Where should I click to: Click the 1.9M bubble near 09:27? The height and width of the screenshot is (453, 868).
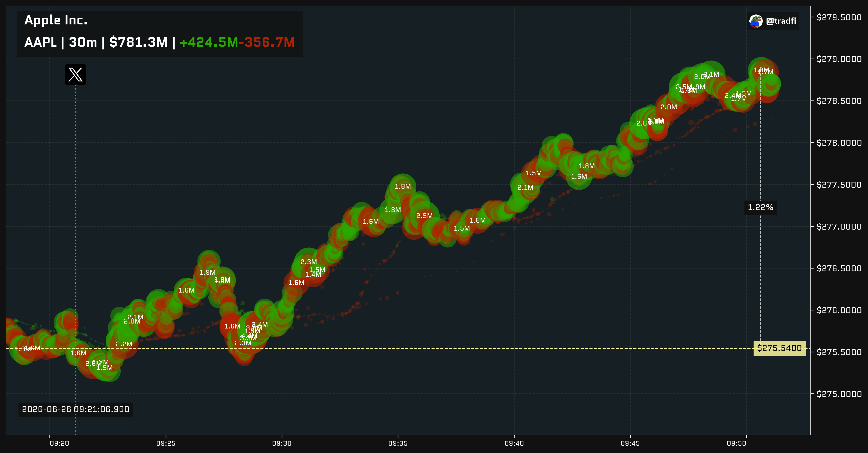click(x=207, y=272)
